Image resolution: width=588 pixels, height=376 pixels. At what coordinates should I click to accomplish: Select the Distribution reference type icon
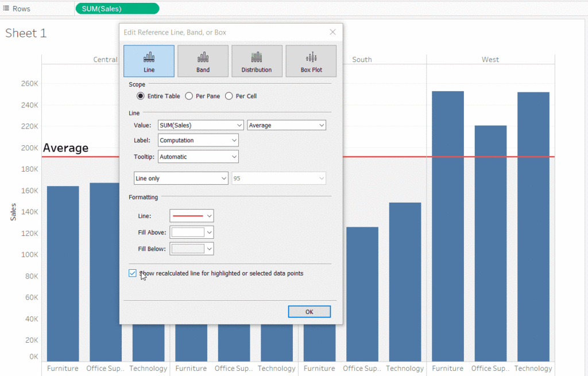click(257, 61)
